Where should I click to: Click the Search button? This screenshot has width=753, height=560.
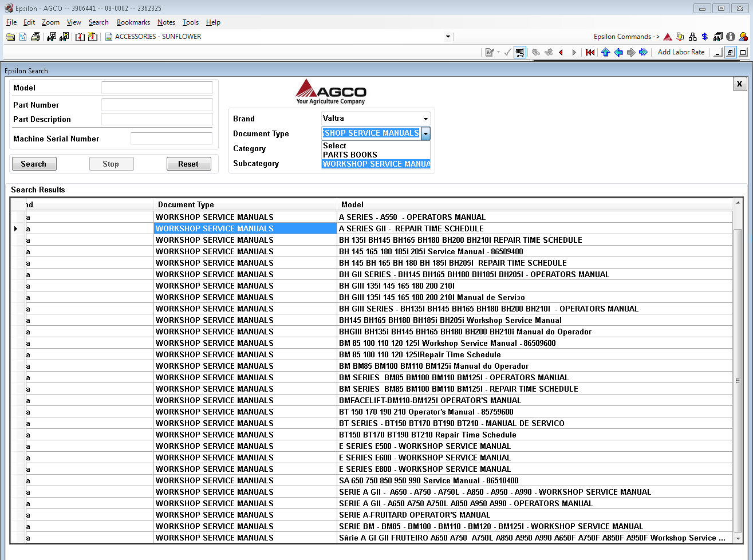click(34, 164)
